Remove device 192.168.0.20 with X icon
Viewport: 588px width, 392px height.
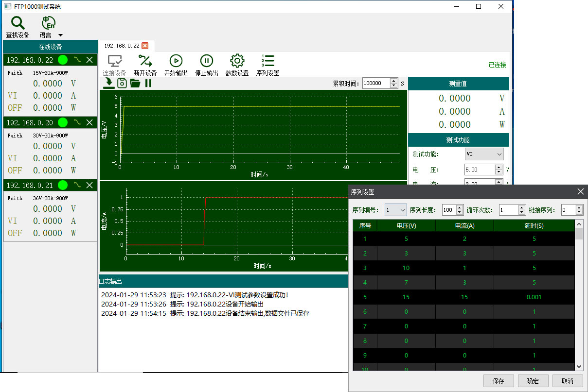[x=89, y=122]
